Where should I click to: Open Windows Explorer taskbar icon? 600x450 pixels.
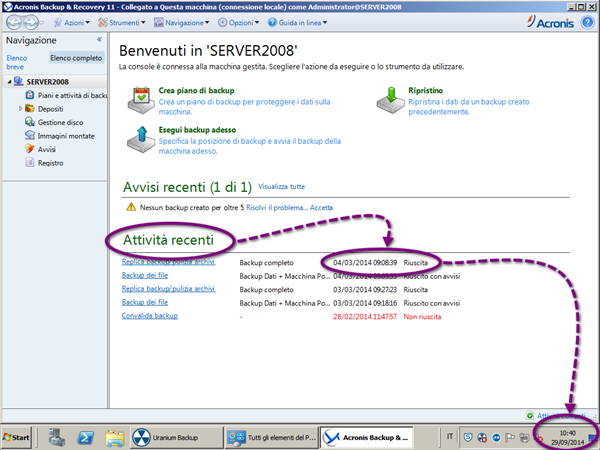coord(114,437)
